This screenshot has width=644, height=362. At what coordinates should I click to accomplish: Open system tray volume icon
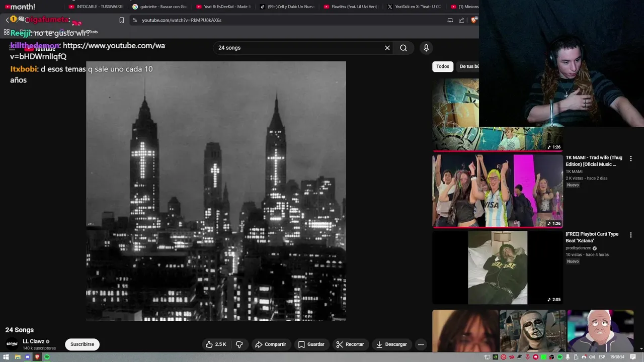[x=592, y=357]
